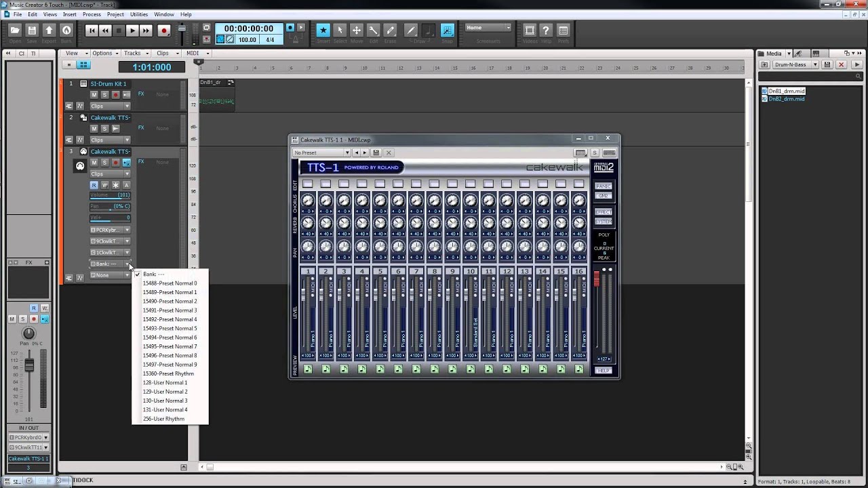Viewport: 868px width, 488px height.
Task: Play preview in Media browser
Action: tap(858, 64)
